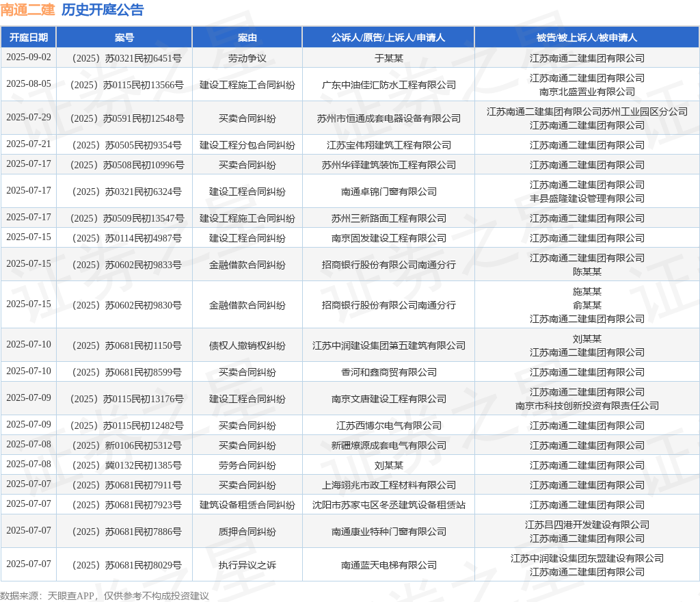The height and width of the screenshot is (602, 700).
Task: Select date cell 2025-07-29
Action: (29, 118)
